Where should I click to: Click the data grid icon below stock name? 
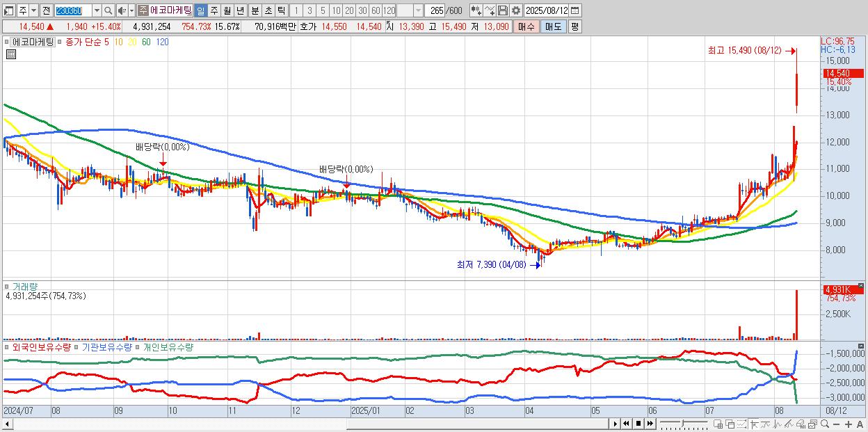pos(10,54)
